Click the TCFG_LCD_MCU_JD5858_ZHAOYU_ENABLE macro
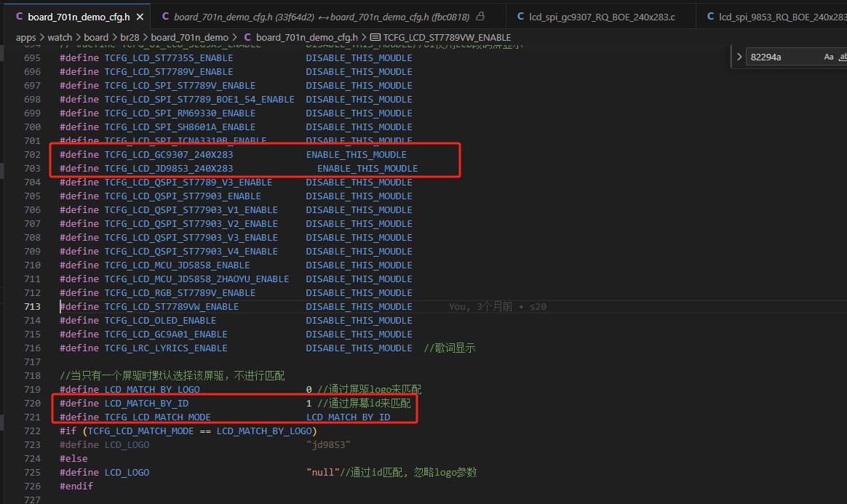The width and height of the screenshot is (847, 504). pos(196,279)
